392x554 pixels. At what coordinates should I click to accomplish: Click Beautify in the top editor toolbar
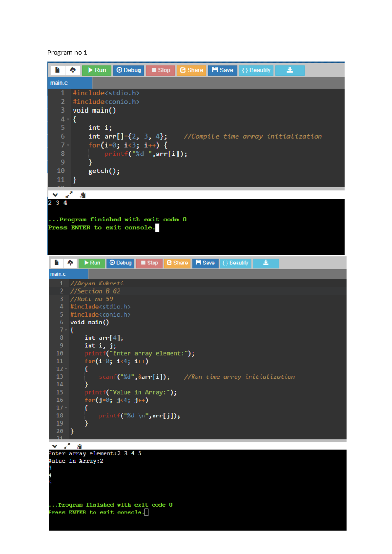click(x=256, y=70)
